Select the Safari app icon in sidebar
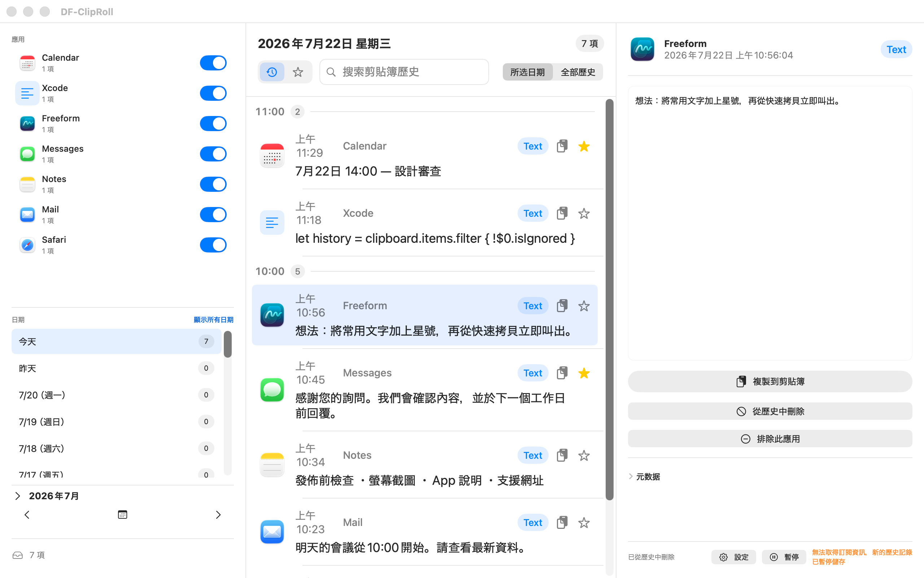The height and width of the screenshot is (578, 924). 27,245
